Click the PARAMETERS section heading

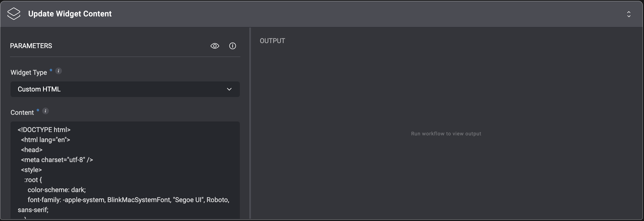pyautogui.click(x=31, y=46)
